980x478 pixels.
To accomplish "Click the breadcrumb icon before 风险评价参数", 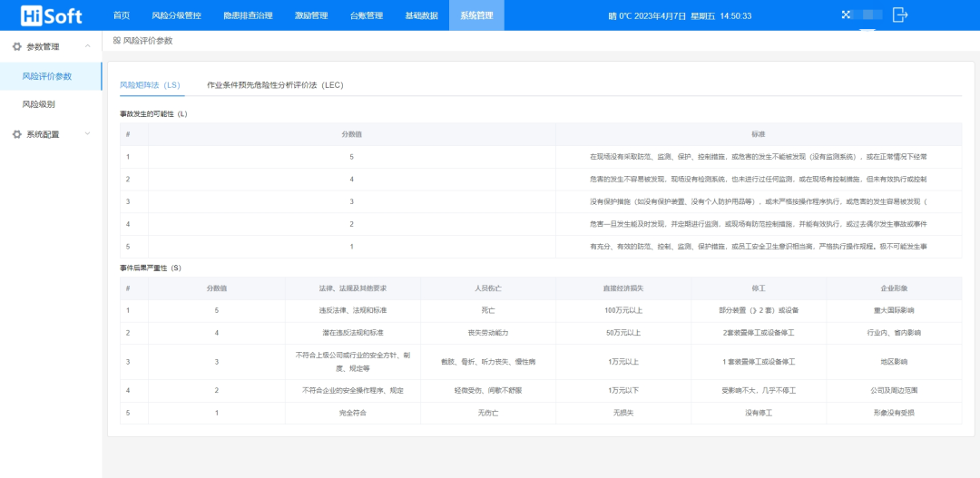I will click(x=116, y=41).
